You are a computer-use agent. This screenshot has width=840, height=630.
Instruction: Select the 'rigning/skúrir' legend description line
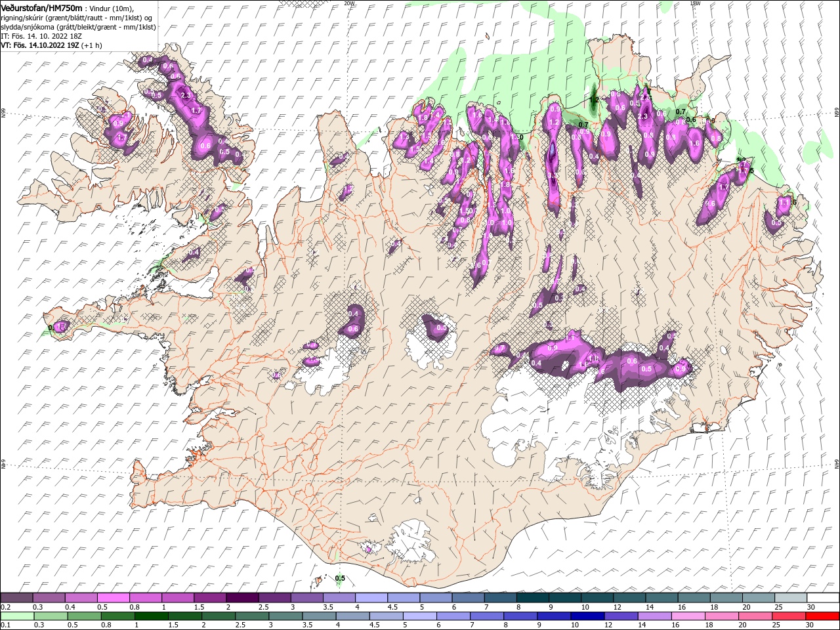click(76, 18)
